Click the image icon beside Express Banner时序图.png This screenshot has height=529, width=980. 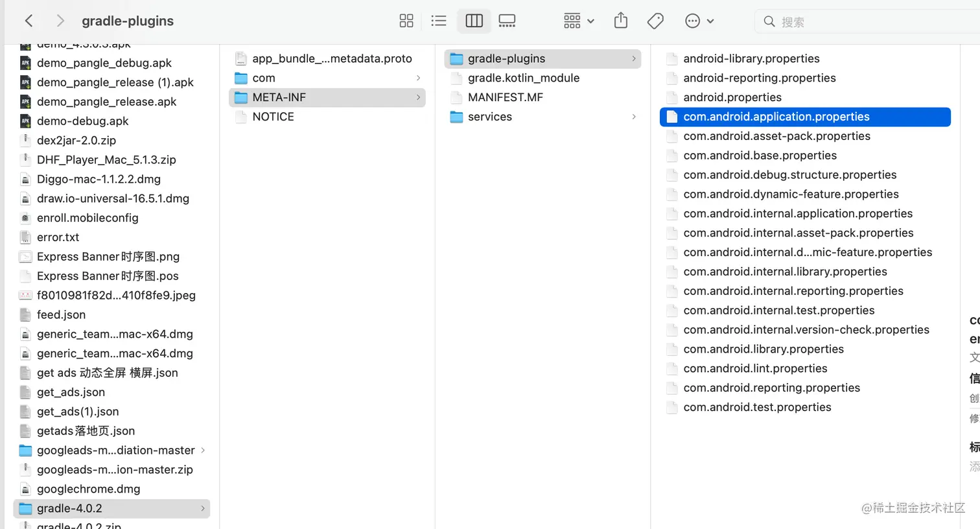tap(25, 257)
